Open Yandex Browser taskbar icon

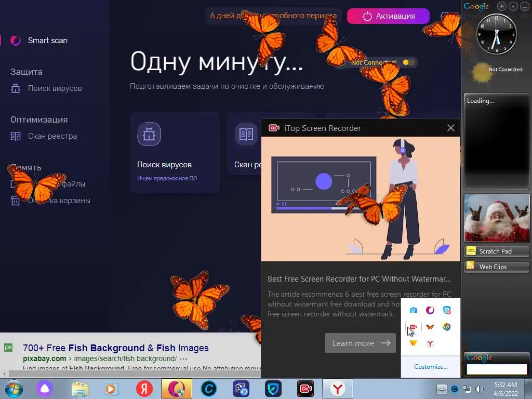pyautogui.click(x=338, y=389)
